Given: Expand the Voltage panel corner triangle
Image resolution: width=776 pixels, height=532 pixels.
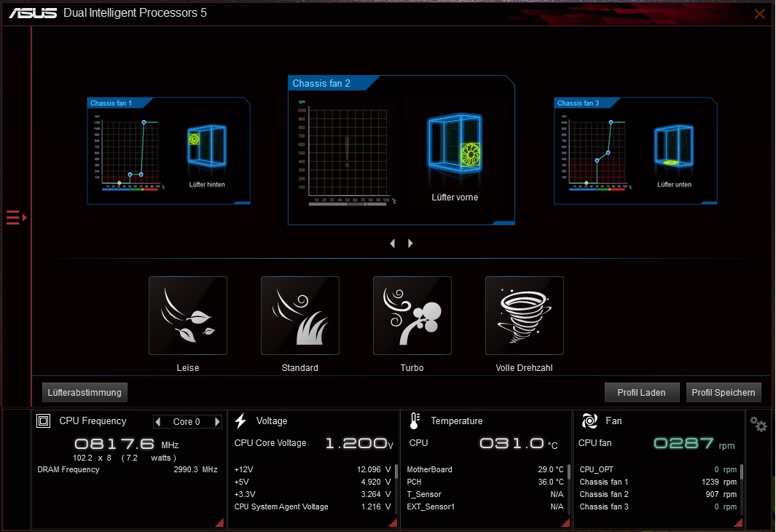Looking at the screenshot, I should [393, 523].
